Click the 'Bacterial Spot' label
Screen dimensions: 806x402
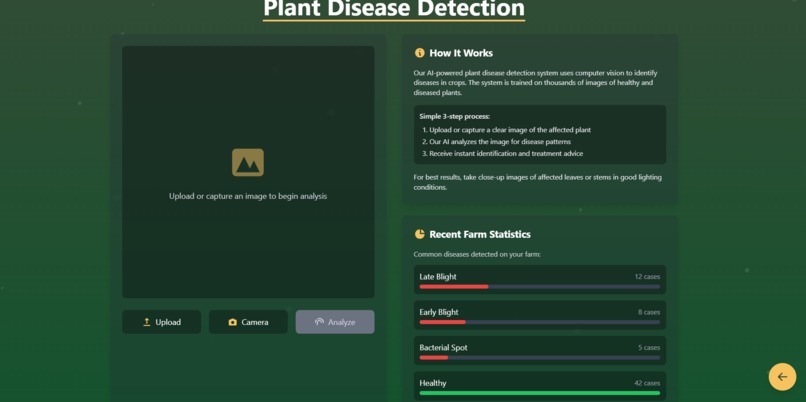tap(444, 348)
